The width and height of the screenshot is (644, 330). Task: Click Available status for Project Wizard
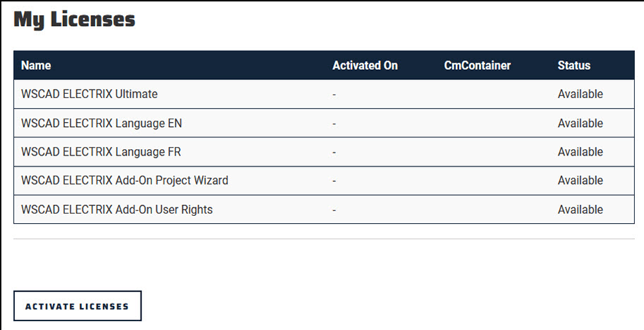click(x=580, y=180)
